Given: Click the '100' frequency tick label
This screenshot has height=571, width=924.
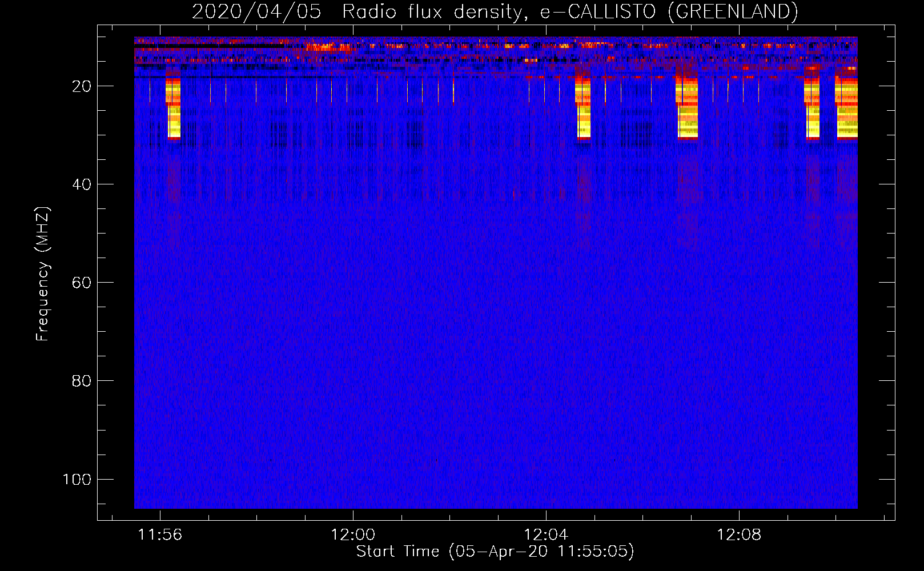Looking at the screenshot, I should coord(77,479).
